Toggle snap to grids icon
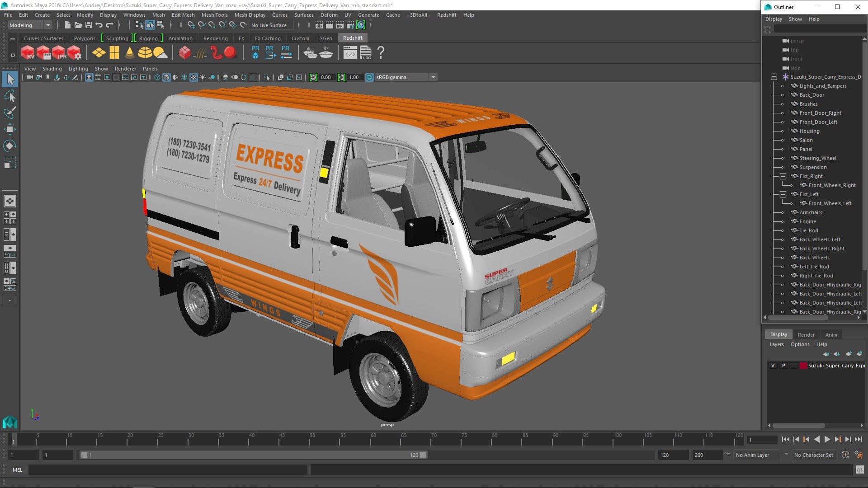868x488 pixels. coord(191,25)
